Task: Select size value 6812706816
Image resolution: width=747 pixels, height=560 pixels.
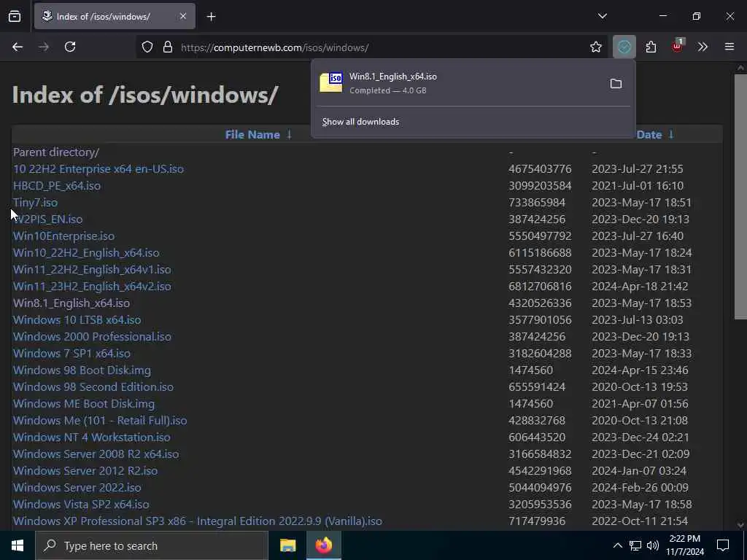Action: coord(540,286)
